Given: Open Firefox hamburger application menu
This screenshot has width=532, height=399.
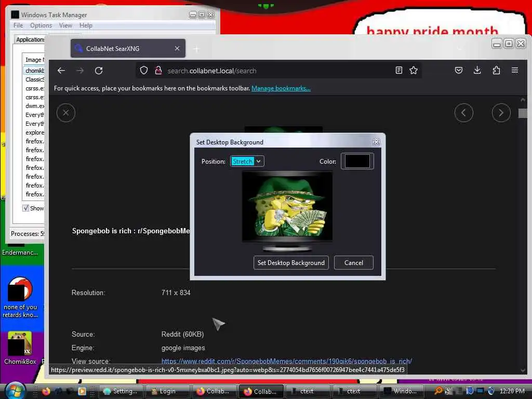Looking at the screenshot, I should tap(515, 70).
